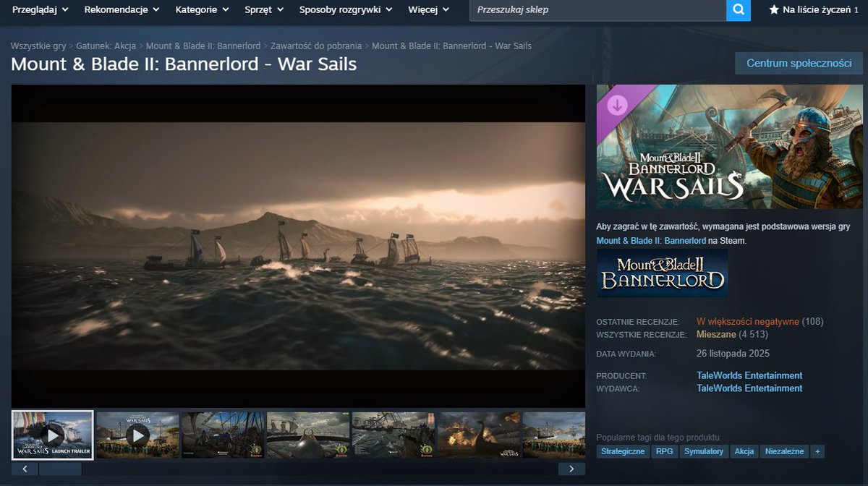Click the War Sails breadcrumb link

click(451, 46)
